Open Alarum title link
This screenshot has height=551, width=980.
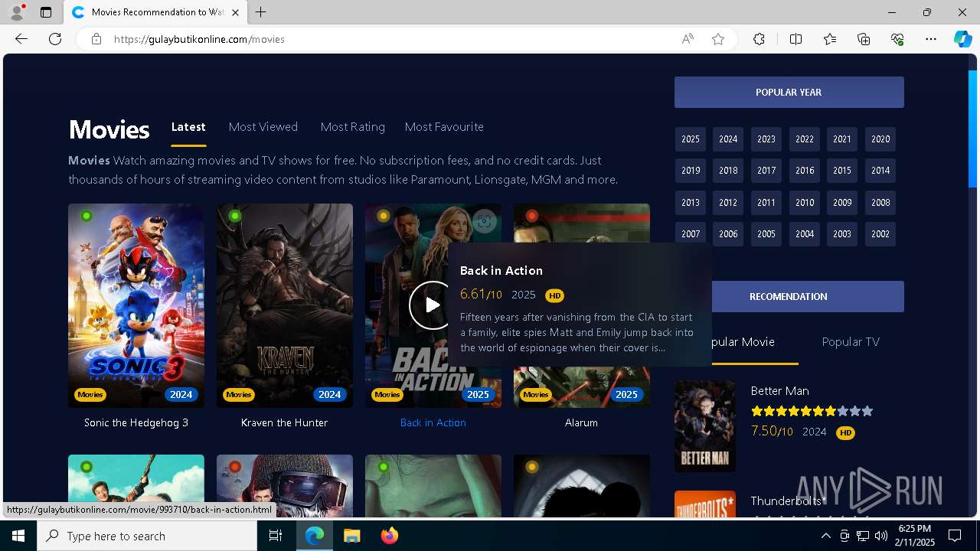581,422
